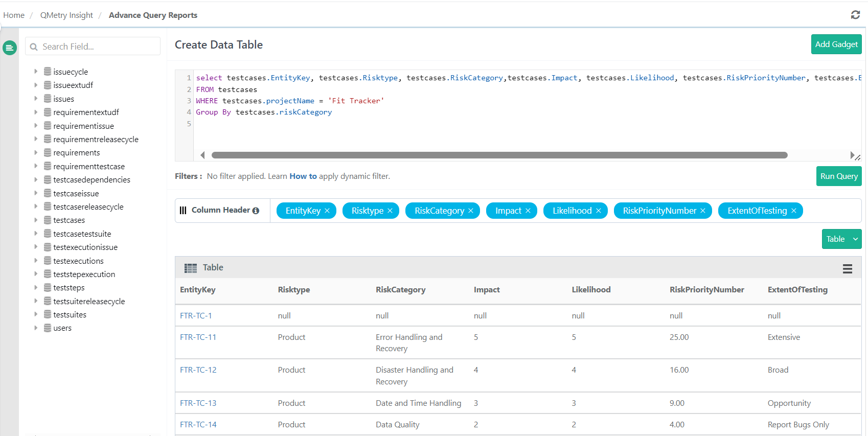Expand the requirements tree node

(x=36, y=152)
